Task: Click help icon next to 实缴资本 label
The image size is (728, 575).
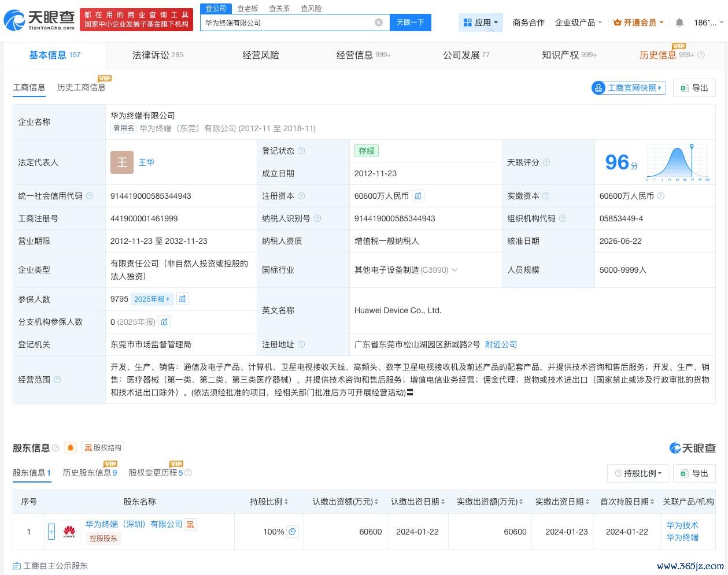Action: (546, 196)
